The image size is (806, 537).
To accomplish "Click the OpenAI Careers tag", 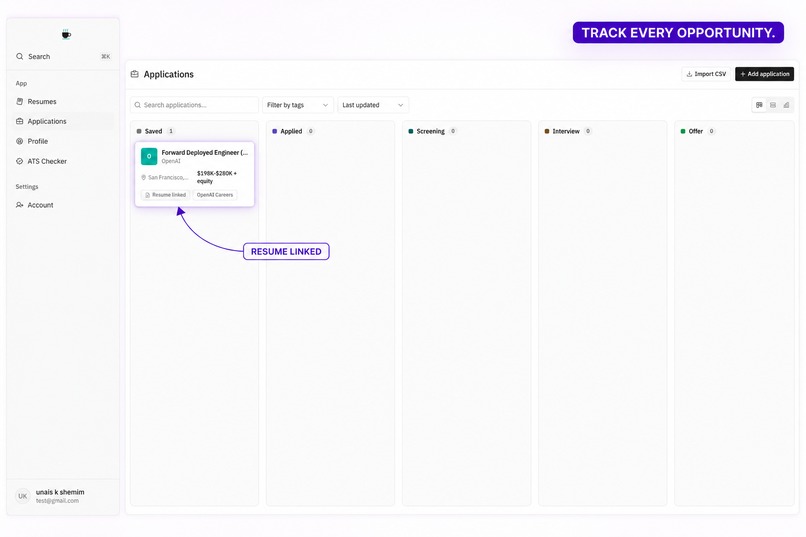I will 215,195.
